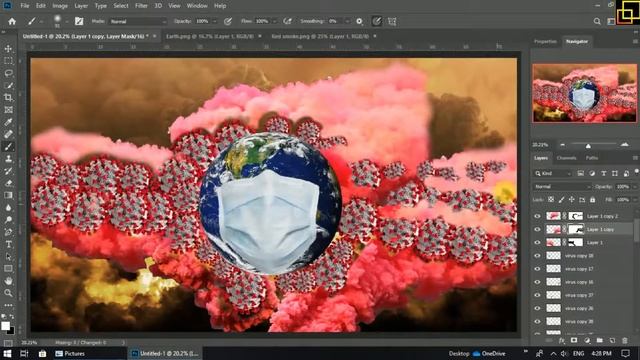Open brush Mode dropdown showing Normal
This screenshot has height=360, width=640.
click(138, 21)
